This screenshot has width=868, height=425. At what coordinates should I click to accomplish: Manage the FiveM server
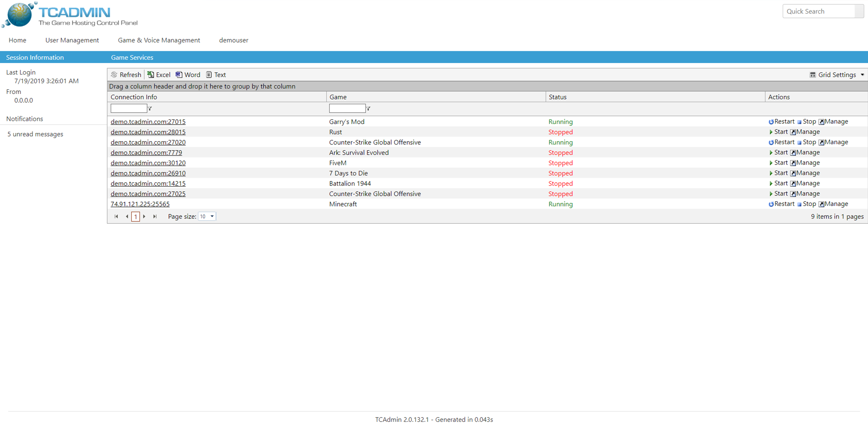[x=805, y=163]
